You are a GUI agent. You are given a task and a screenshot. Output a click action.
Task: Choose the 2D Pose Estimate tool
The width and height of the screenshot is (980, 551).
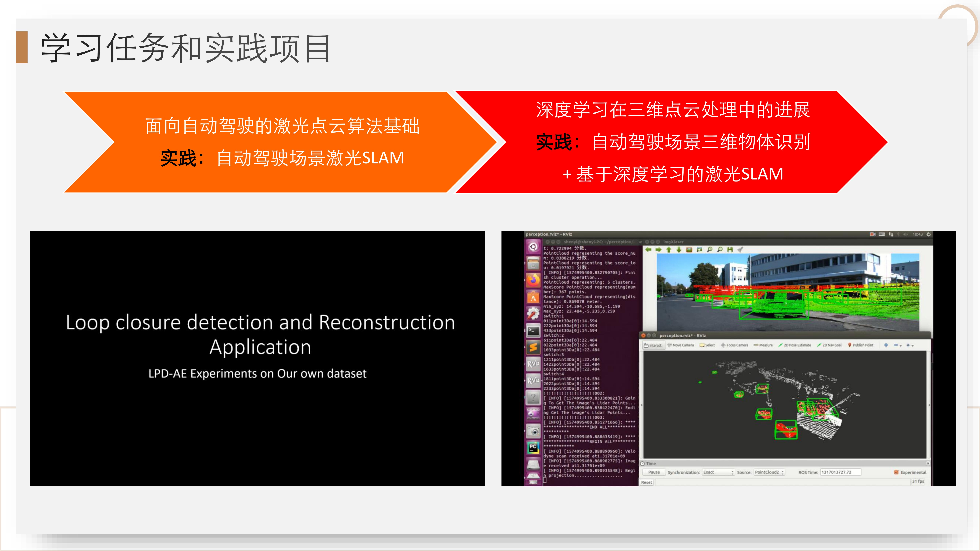pyautogui.click(x=794, y=345)
